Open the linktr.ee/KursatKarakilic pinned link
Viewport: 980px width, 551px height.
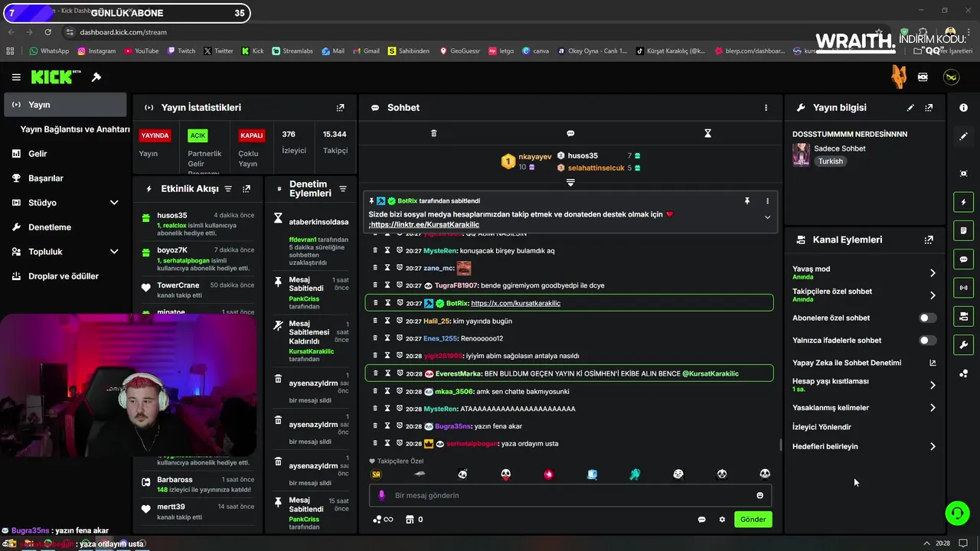click(425, 225)
